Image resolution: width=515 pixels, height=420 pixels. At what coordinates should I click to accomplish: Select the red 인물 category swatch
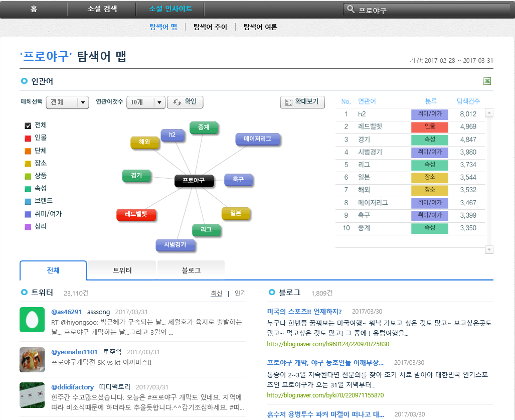coord(28,138)
